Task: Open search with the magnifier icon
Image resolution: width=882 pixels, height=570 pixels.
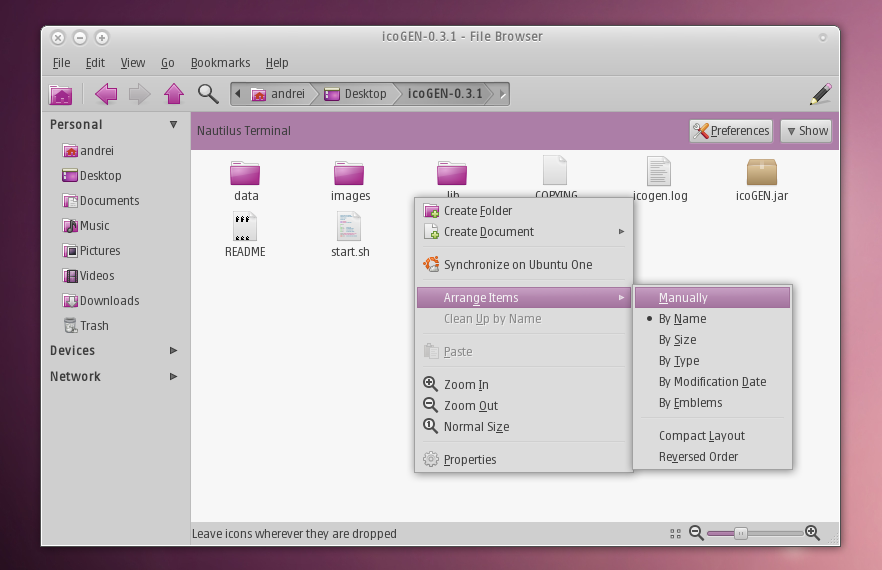Action: [x=208, y=94]
